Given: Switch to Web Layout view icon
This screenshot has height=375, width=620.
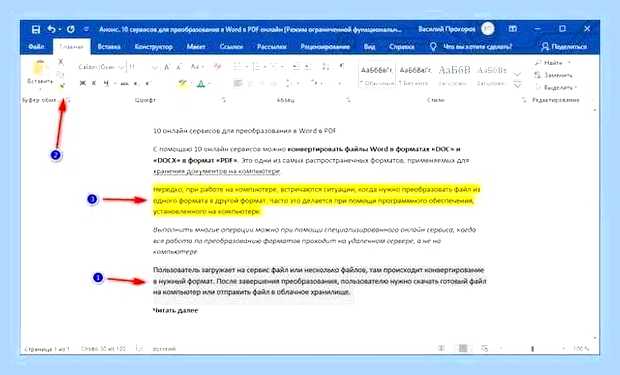Looking at the screenshot, I should coord(484,348).
